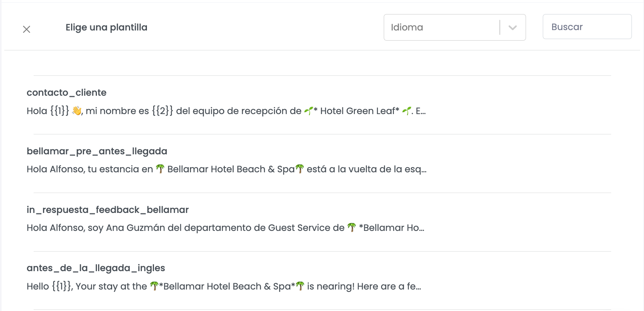Open the 'soy Ana Guzmán' message preview
The height and width of the screenshot is (311, 644).
[225, 228]
